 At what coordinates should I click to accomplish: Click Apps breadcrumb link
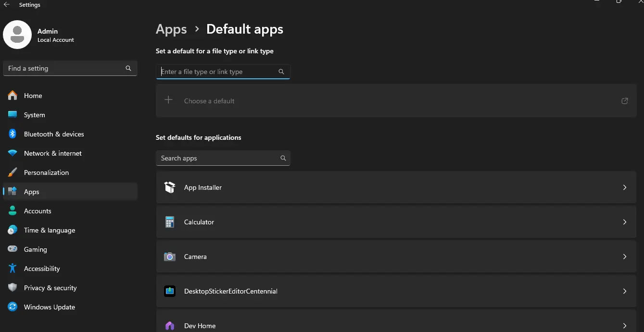[171, 30]
